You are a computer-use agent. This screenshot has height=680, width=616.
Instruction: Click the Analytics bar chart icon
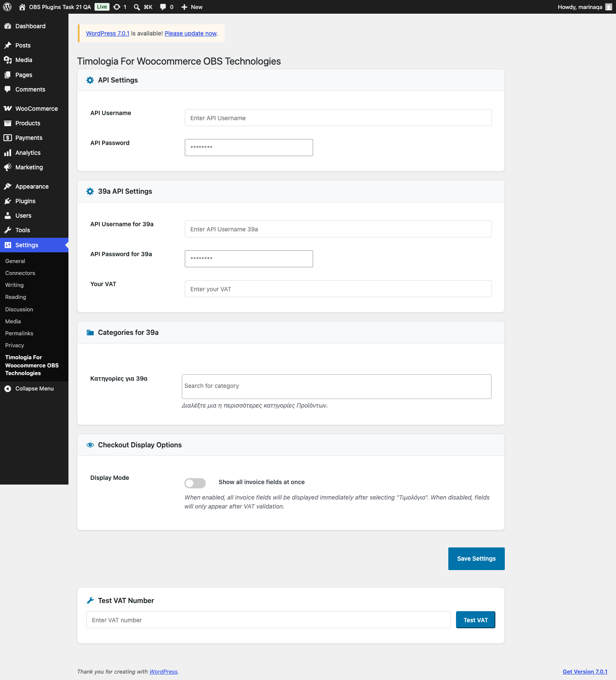(x=8, y=153)
